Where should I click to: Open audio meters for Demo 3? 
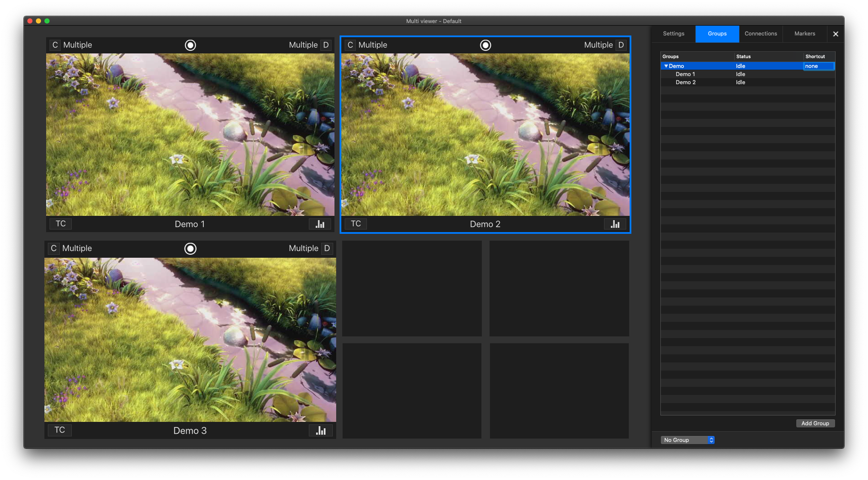(321, 430)
